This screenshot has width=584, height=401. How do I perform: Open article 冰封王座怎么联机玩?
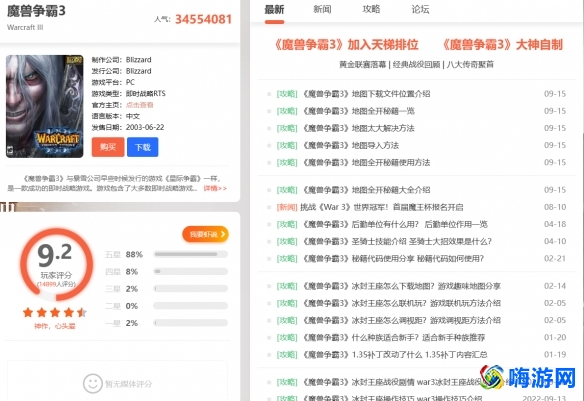(x=401, y=303)
